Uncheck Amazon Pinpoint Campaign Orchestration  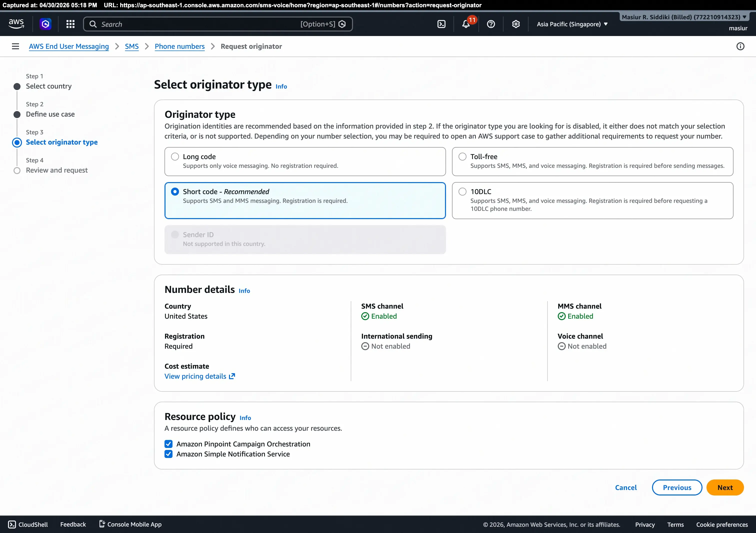(x=168, y=444)
